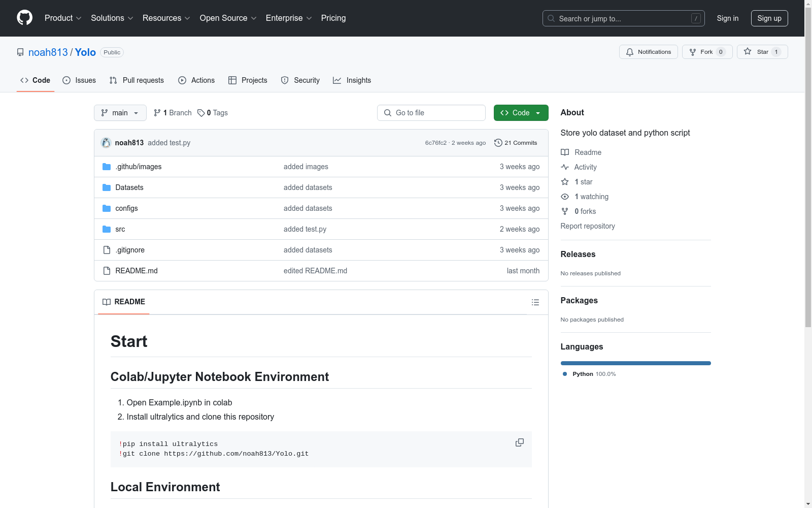Open the src folder

[x=120, y=229]
